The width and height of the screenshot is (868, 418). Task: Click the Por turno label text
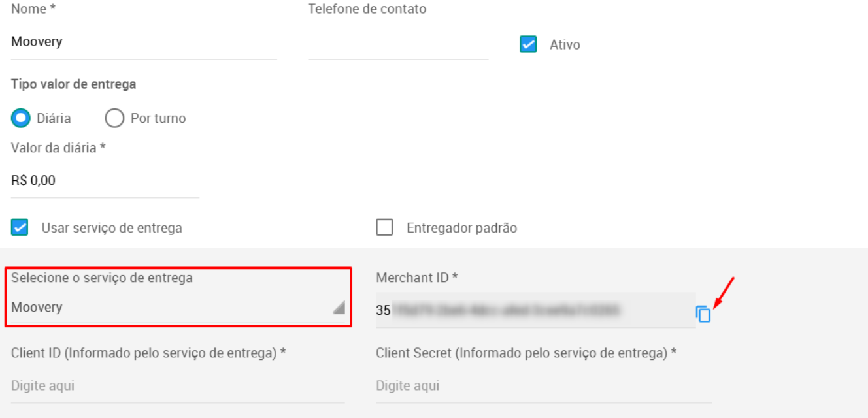[x=158, y=118]
